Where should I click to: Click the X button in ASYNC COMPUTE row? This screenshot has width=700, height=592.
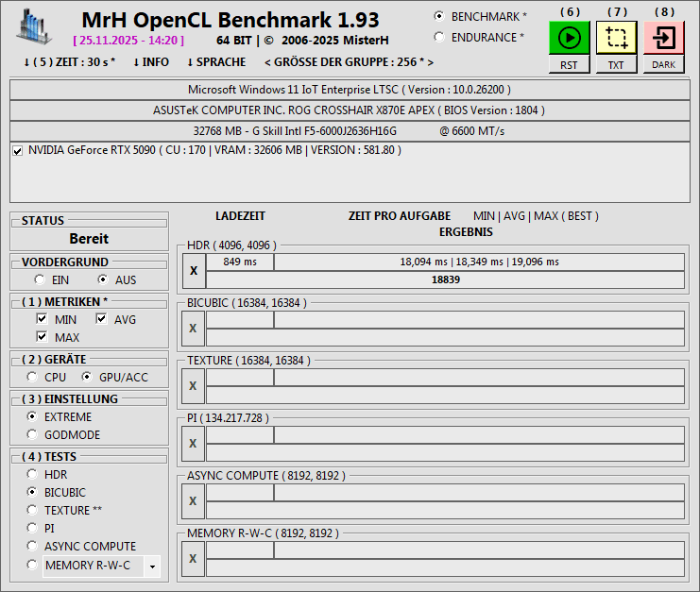coord(193,501)
